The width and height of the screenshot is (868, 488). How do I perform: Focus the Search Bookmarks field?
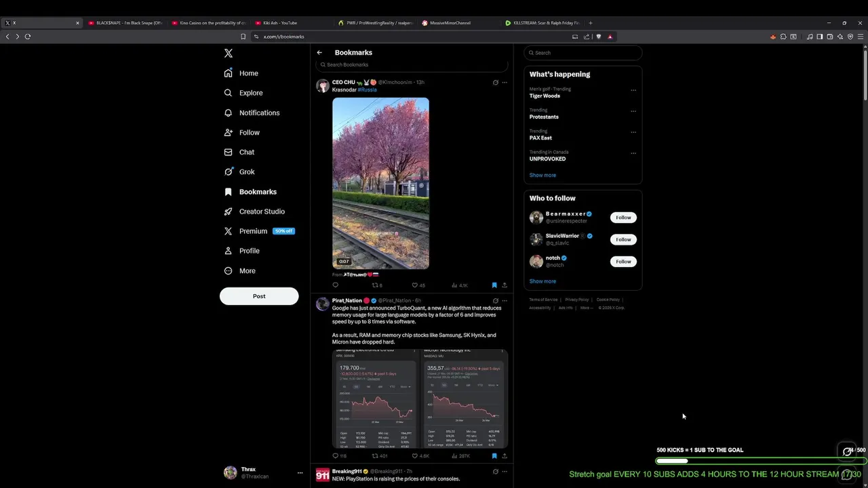[x=412, y=64]
